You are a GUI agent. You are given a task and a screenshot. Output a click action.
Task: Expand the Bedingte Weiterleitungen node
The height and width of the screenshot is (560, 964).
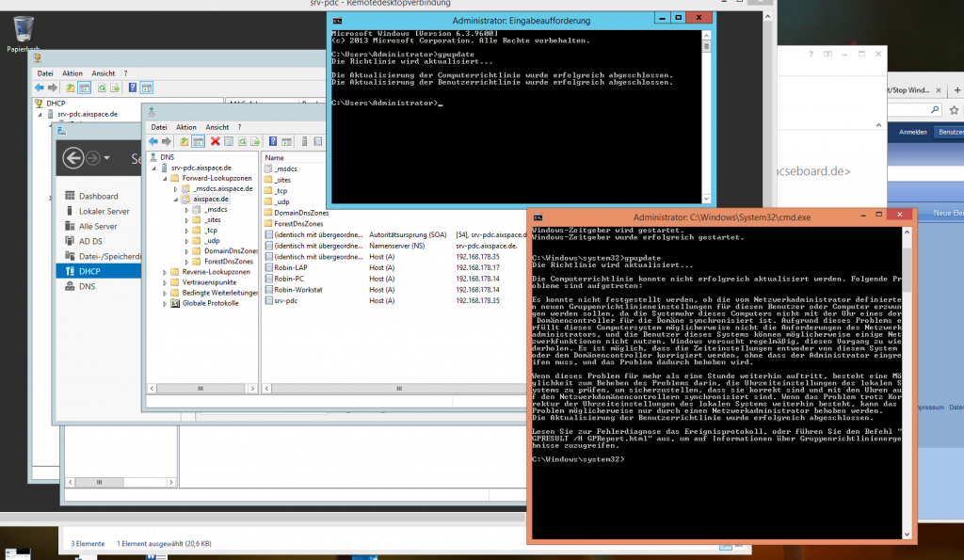[x=165, y=293]
